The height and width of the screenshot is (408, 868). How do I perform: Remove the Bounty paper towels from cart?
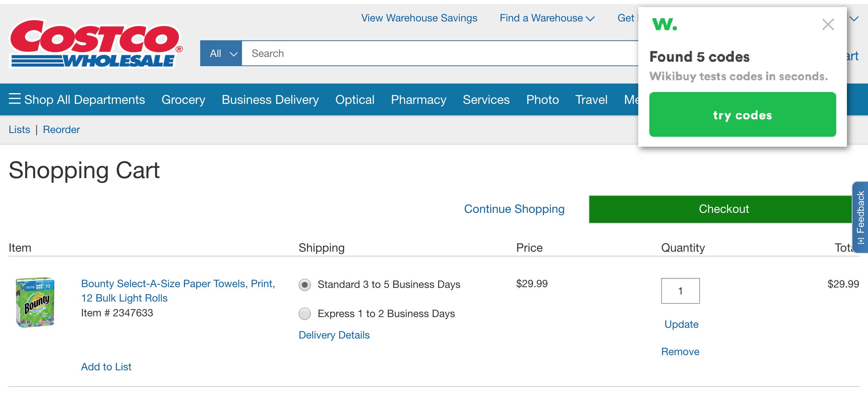pyautogui.click(x=680, y=351)
